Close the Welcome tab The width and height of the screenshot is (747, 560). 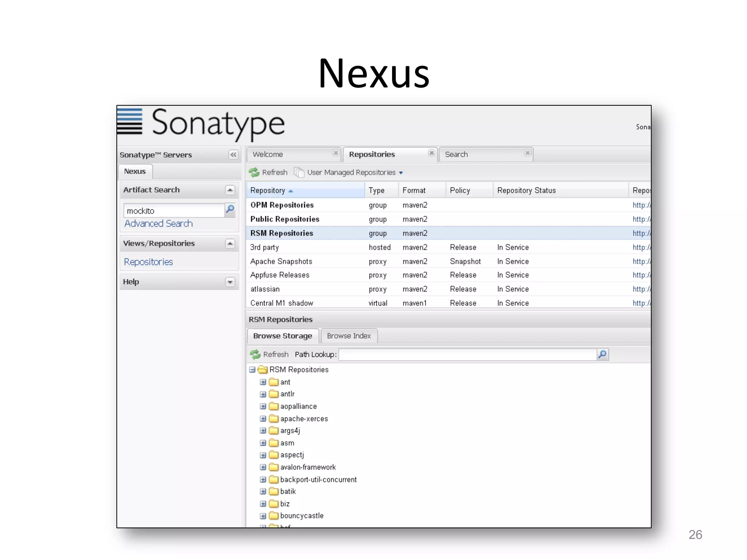336,153
